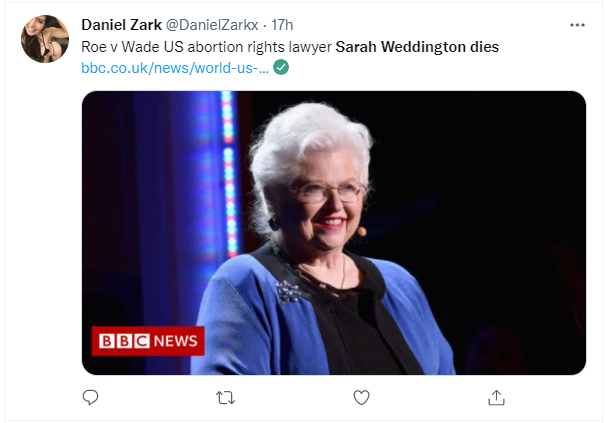Open Daniel Zark's profile avatar picture
605x423 pixels.
click(45, 39)
